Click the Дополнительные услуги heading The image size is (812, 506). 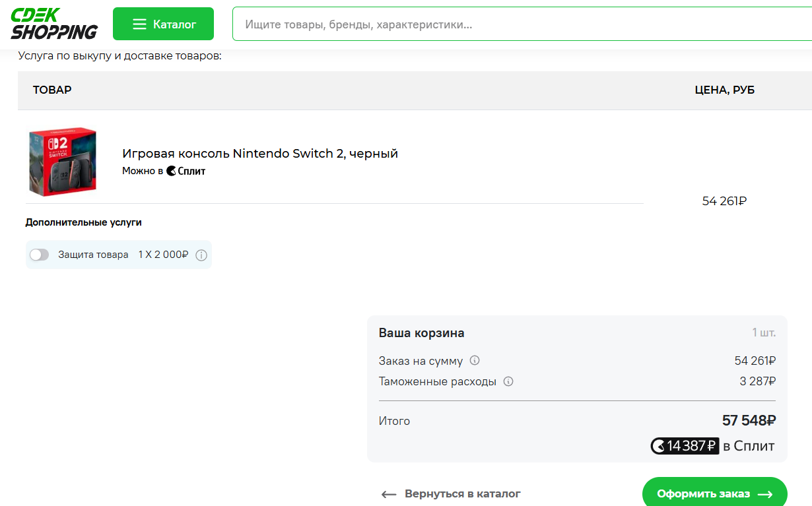[x=84, y=222]
